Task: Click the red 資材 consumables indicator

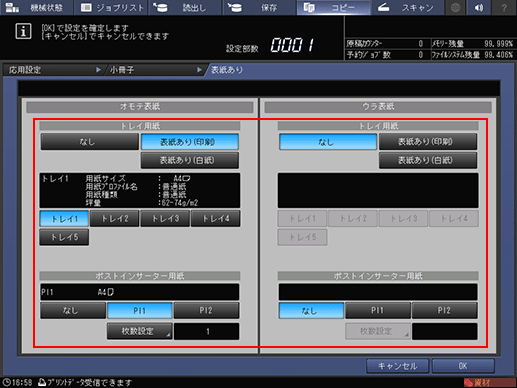Action: [489, 382]
